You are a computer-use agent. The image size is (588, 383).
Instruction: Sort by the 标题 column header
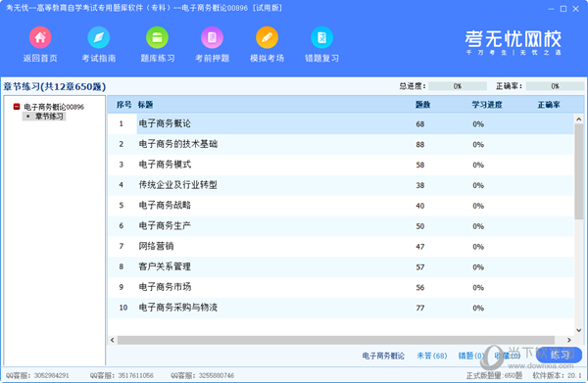[x=145, y=105]
